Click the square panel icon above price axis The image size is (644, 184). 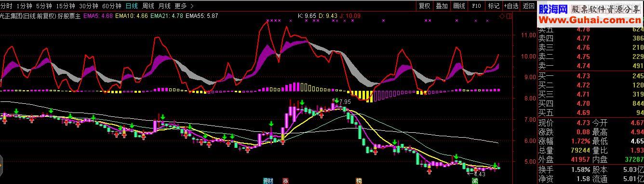click(x=510, y=16)
